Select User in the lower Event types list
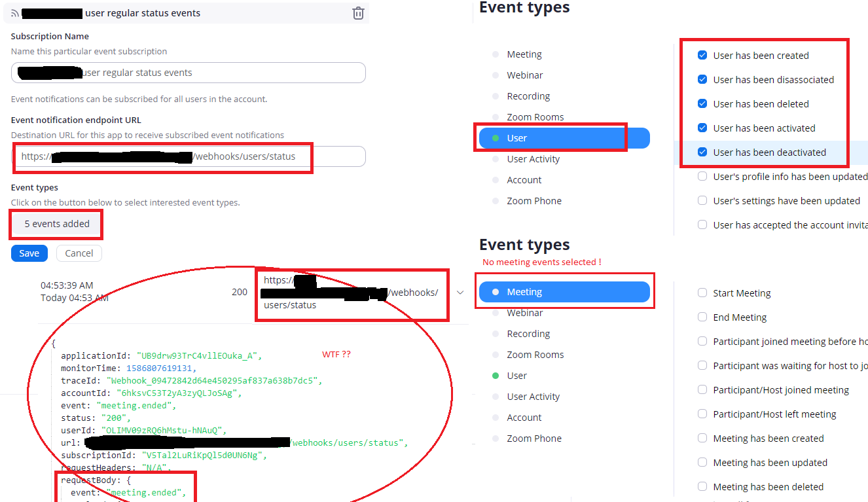This screenshot has height=502, width=868. [x=517, y=376]
